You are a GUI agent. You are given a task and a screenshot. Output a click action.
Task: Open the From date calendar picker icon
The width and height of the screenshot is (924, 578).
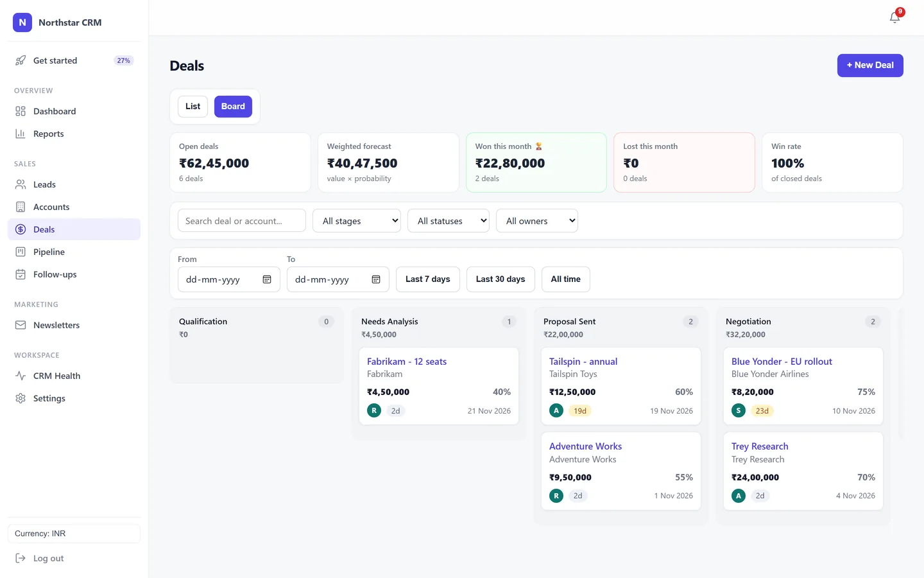267,279
